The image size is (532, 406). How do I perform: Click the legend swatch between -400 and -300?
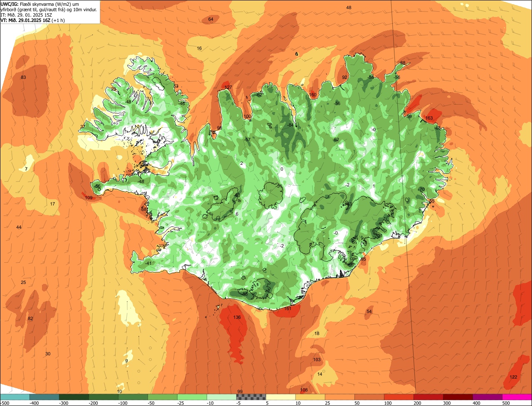coord(44,397)
